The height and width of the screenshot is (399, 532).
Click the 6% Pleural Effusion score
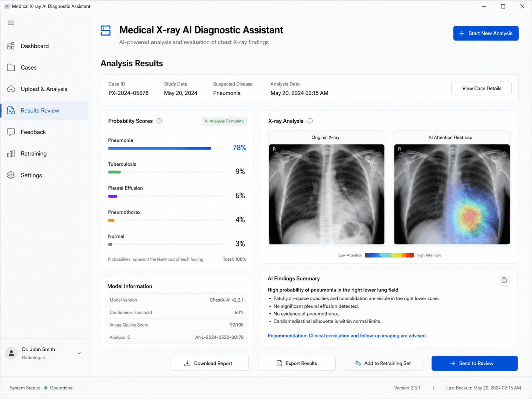[240, 196]
